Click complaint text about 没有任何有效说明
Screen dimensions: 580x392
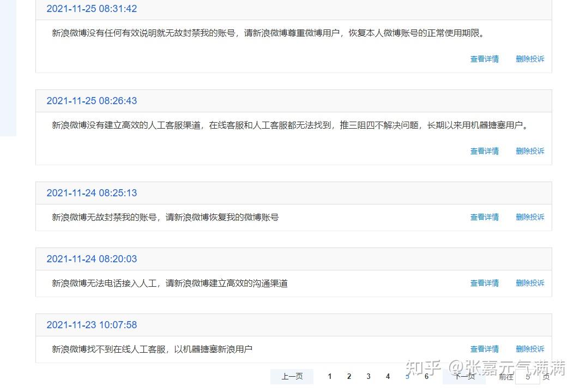268,33
